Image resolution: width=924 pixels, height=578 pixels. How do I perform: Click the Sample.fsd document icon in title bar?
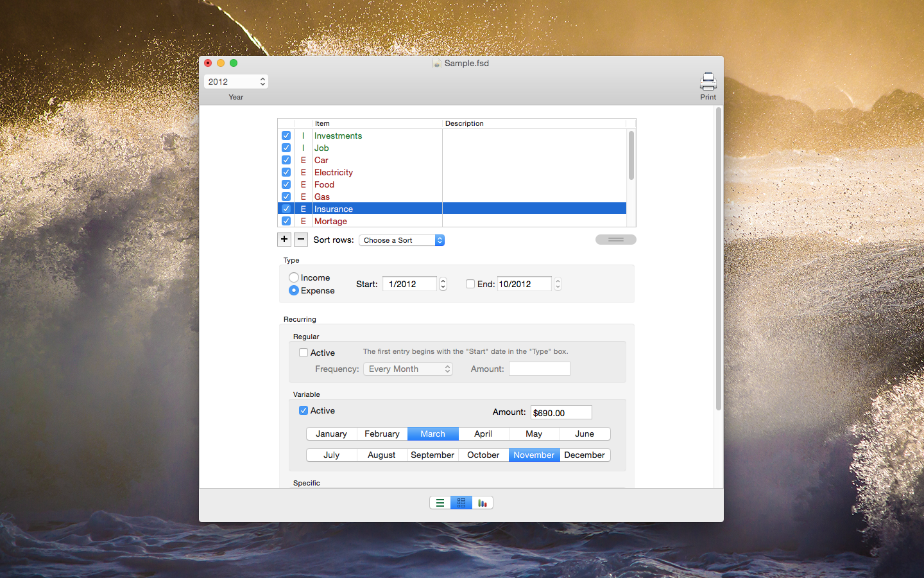(x=437, y=63)
